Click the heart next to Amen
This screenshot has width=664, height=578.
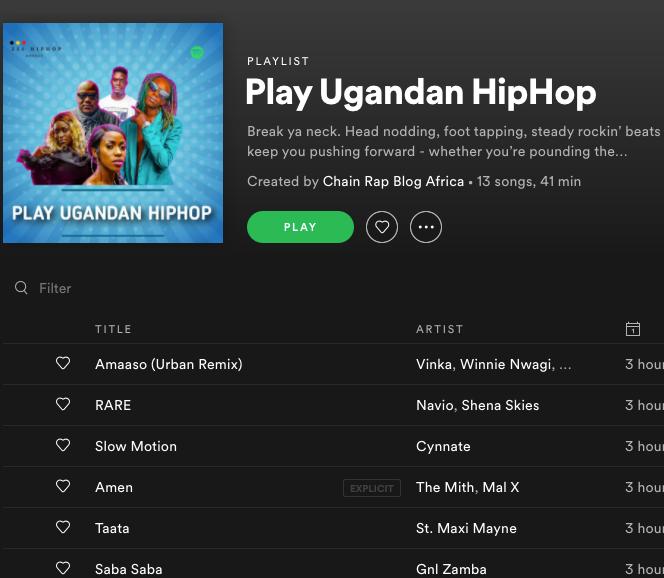[x=63, y=486]
